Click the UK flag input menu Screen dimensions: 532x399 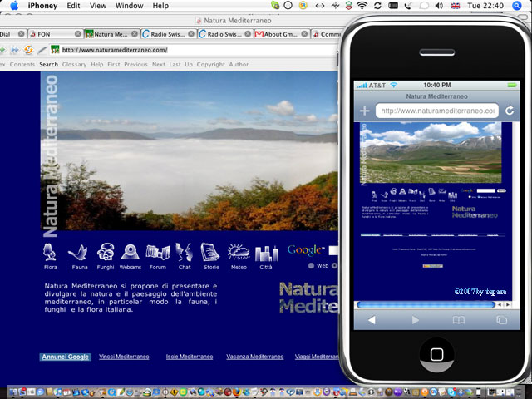(x=456, y=6)
